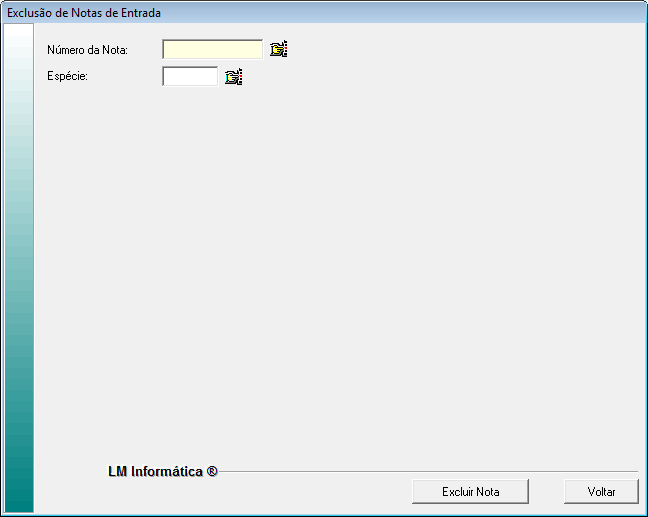Delete the note with Excluir Nota
The height and width of the screenshot is (517, 648).
(470, 492)
